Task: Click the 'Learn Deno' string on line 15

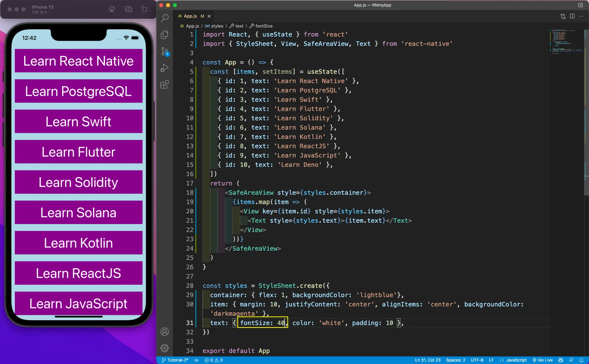Action: pos(300,165)
